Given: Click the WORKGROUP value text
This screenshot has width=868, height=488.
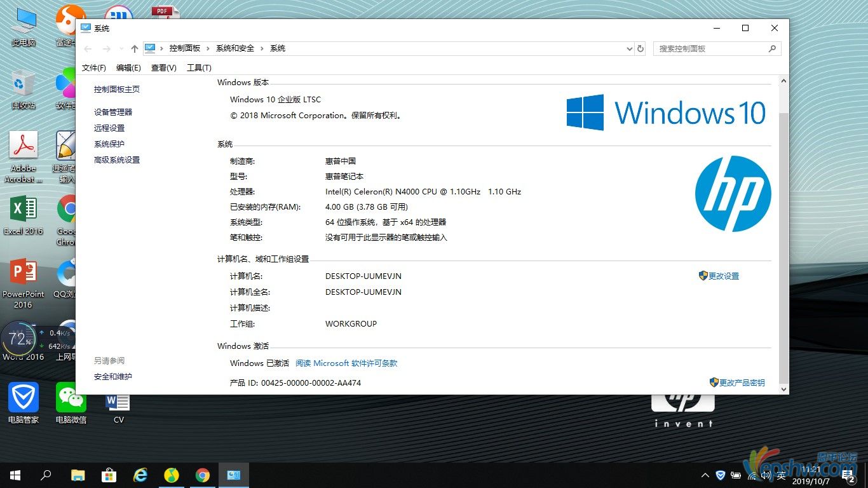Looking at the screenshot, I should click(351, 324).
